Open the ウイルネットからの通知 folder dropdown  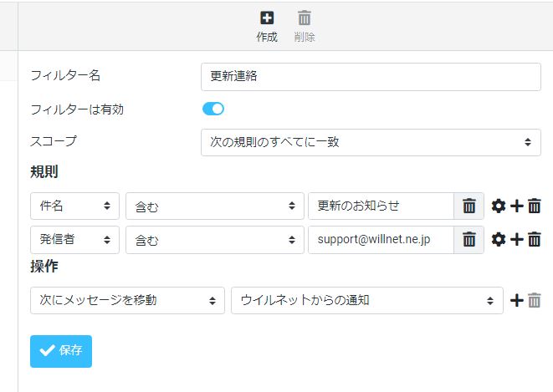[x=366, y=300]
